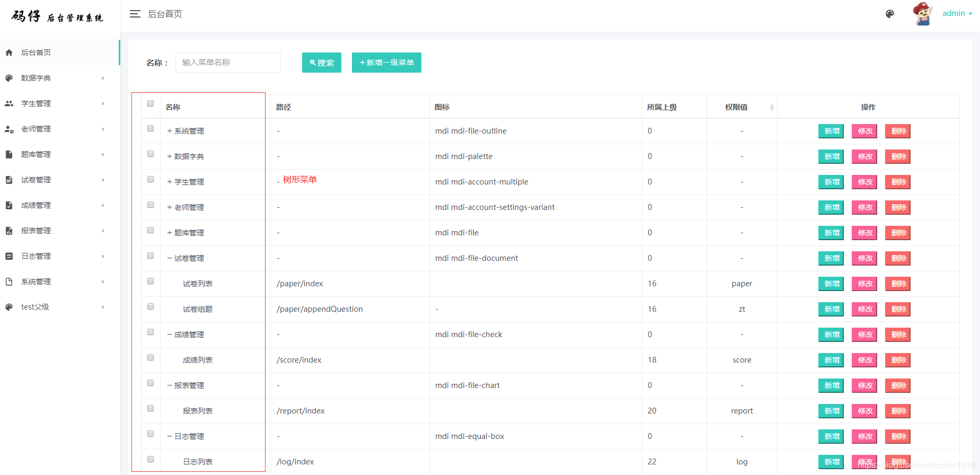This screenshot has height=475, width=980.
Task: Click 删除 in the 学生管理 row
Action: click(898, 182)
